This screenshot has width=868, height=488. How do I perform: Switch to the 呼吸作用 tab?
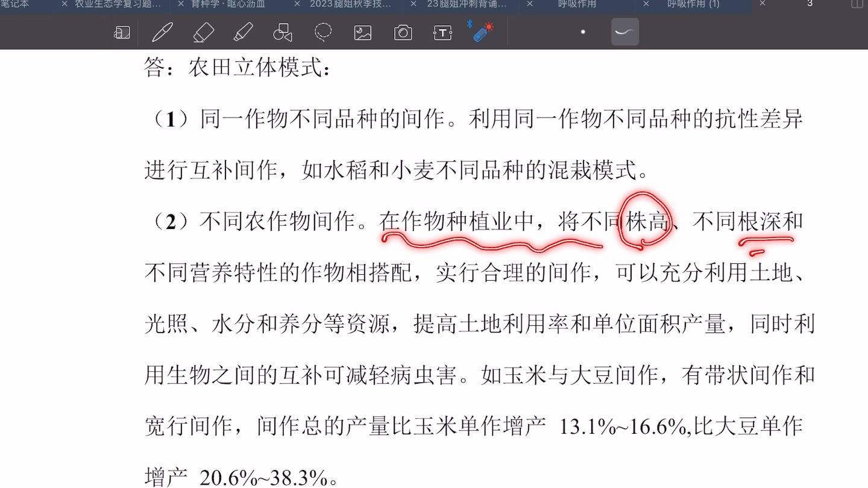pos(577,4)
